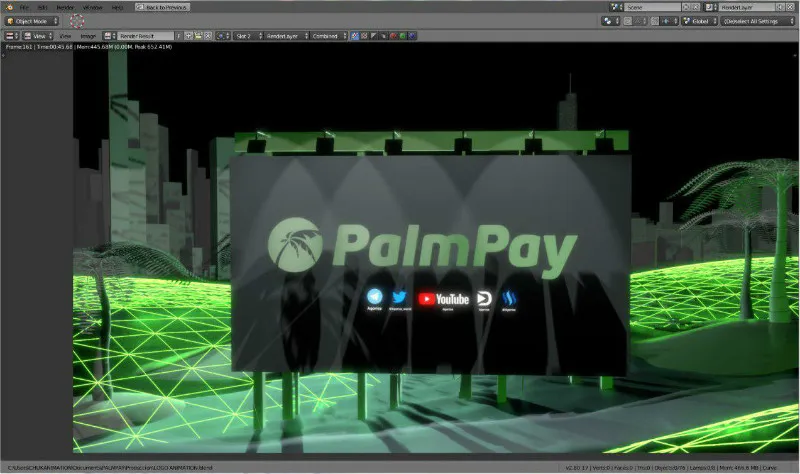Click the Scene name field
Image resolution: width=800 pixels, height=474 pixels.
coord(653,7)
